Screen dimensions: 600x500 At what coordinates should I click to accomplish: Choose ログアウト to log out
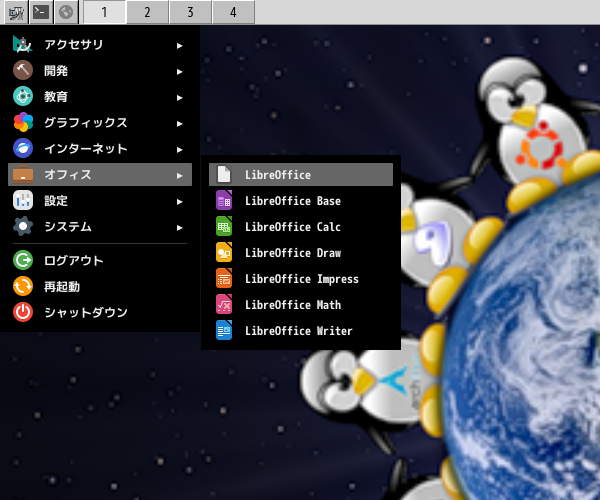(x=100, y=260)
